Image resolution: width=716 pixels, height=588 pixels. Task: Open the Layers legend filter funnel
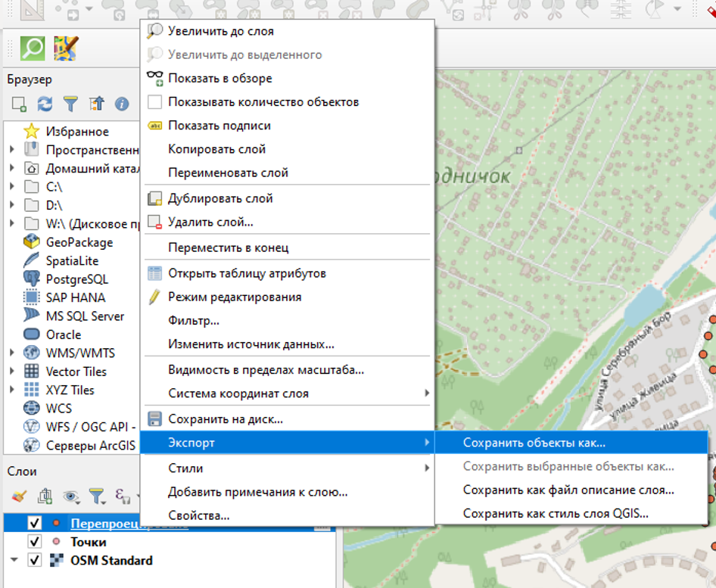coord(96,496)
